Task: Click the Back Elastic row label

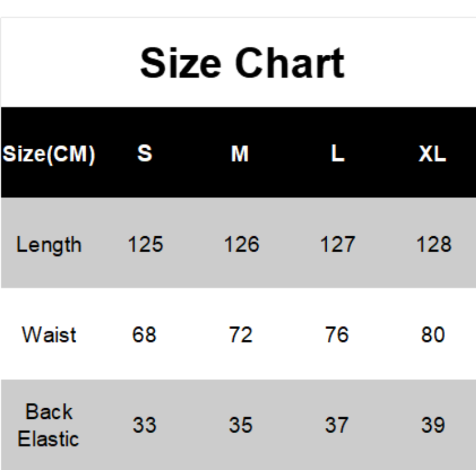Action: tap(49, 425)
